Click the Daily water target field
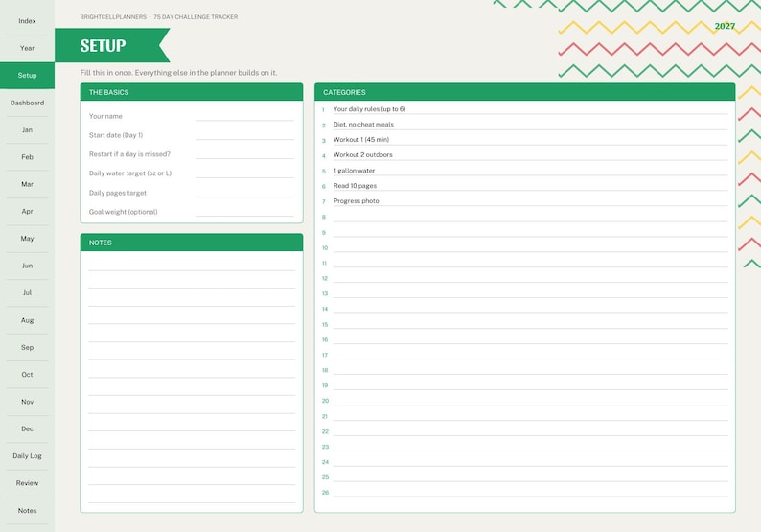Screen dimensions: 761x532 coord(244,173)
